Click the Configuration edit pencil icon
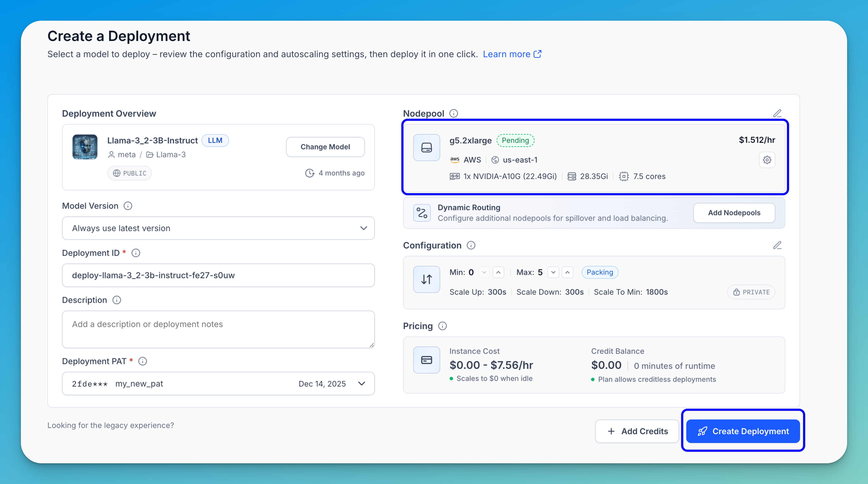 tap(777, 245)
